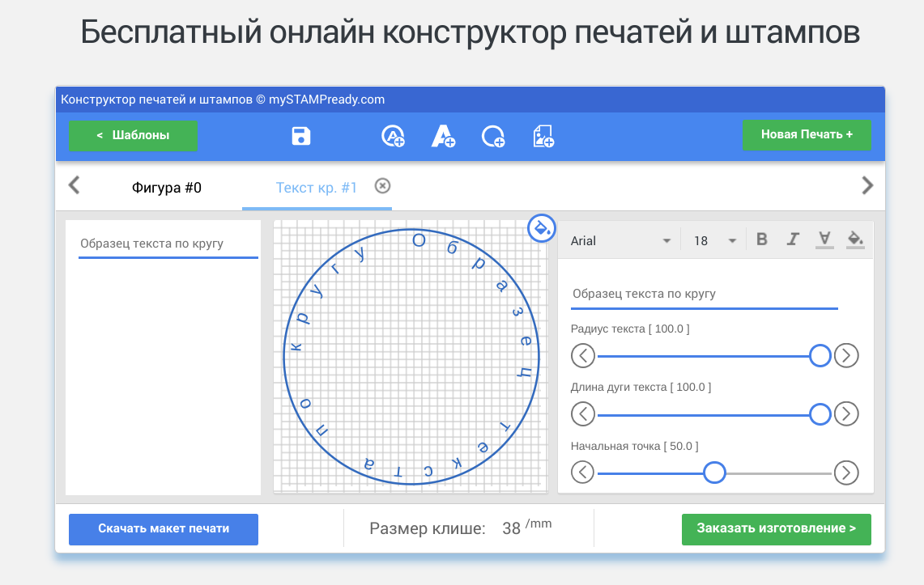The image size is (924, 585).
Task: Click "Скачать макет печати" button
Action: pyautogui.click(x=164, y=529)
